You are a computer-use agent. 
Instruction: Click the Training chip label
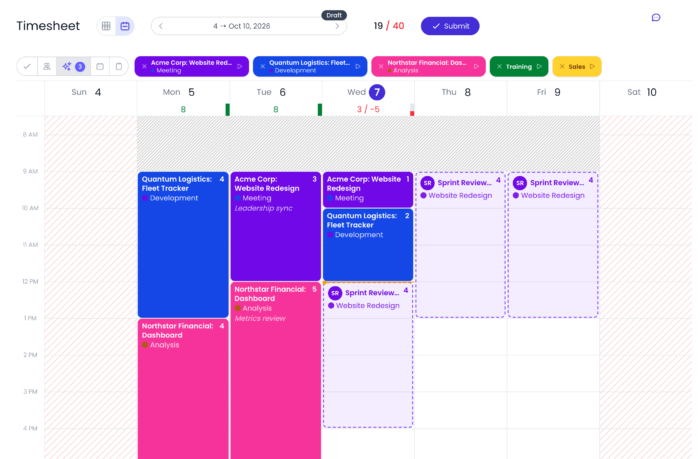pyautogui.click(x=519, y=67)
